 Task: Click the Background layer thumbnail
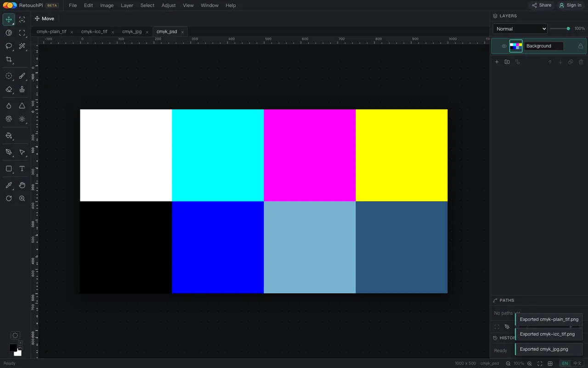point(516,46)
